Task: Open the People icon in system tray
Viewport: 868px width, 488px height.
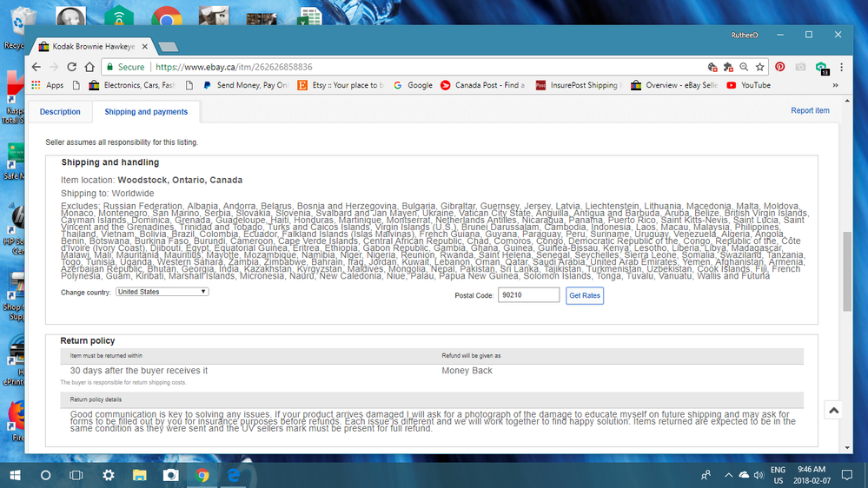Action: coord(706,475)
